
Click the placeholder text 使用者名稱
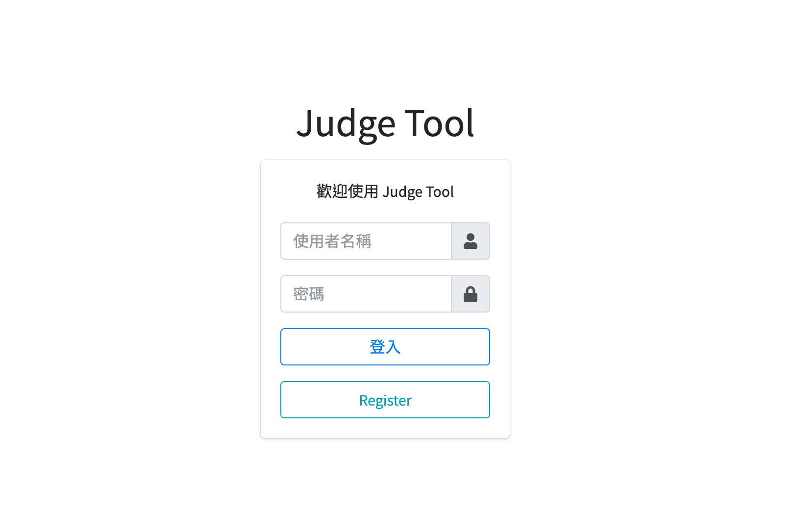pyautogui.click(x=332, y=241)
